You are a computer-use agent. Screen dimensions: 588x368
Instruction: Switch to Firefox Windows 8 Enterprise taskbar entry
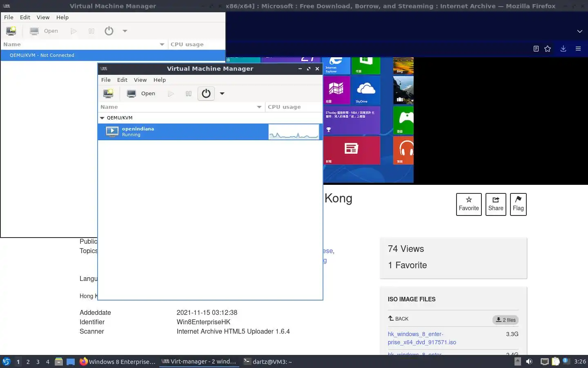[x=118, y=361]
